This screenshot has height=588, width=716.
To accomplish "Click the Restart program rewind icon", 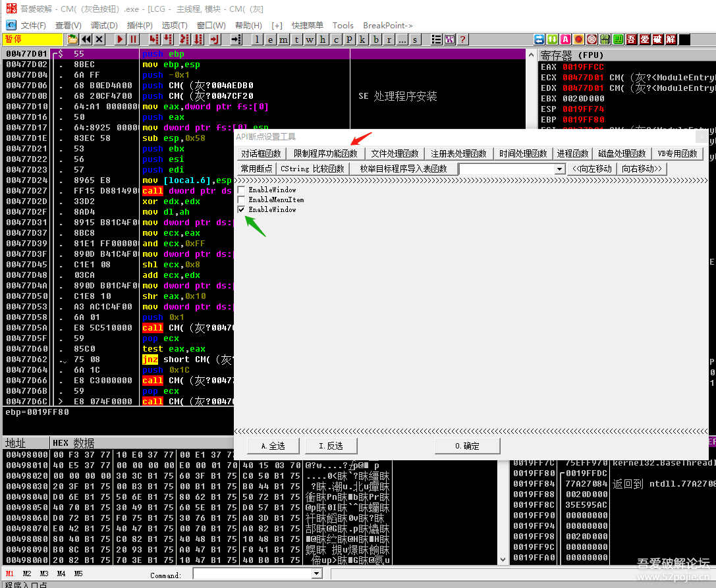I will tap(86, 40).
